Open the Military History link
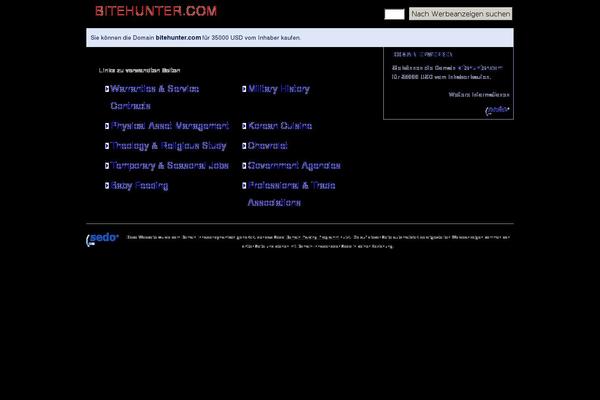The image size is (600, 400). 279,89
